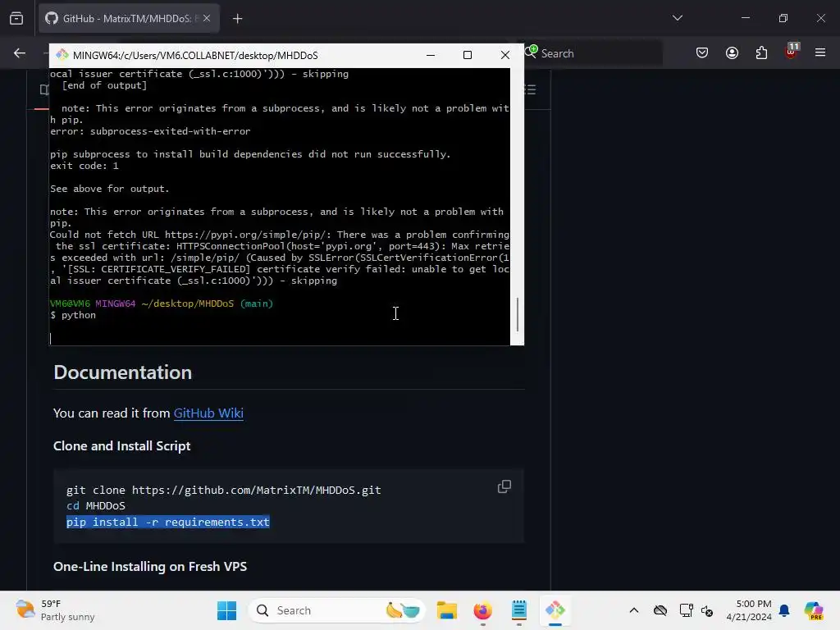The image size is (840, 630).
Task: Switch to Git Bash in the taskbar
Action: [555, 610]
